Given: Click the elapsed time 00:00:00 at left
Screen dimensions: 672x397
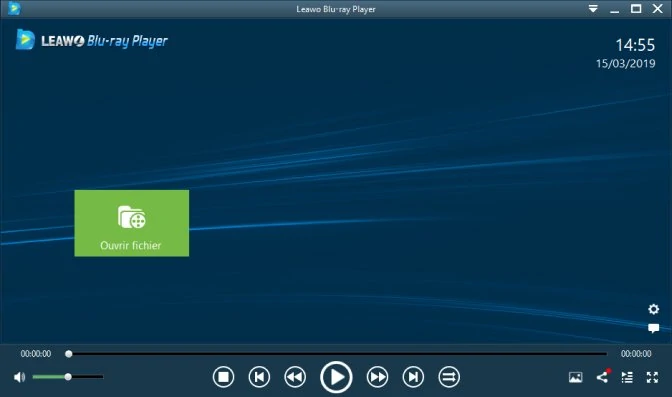Looking at the screenshot, I should tap(36, 354).
